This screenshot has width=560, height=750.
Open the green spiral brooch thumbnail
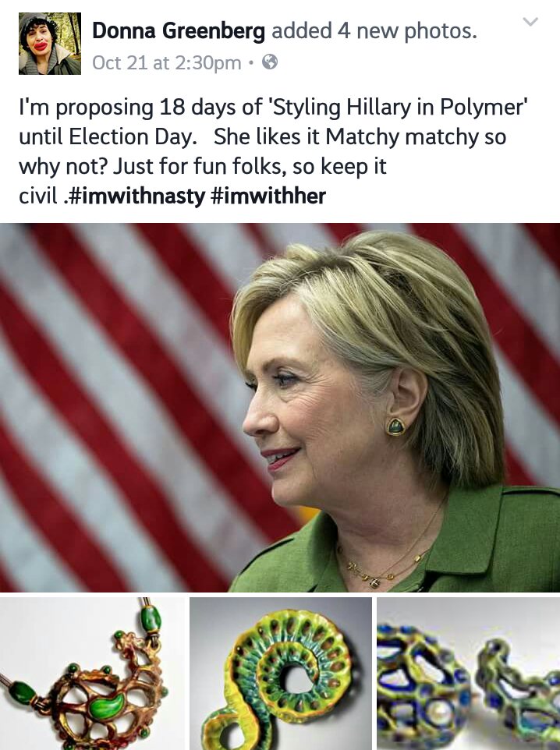coord(281,674)
